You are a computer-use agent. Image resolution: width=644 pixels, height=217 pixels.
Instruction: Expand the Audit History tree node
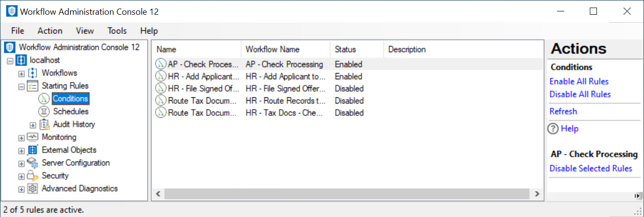(x=33, y=125)
